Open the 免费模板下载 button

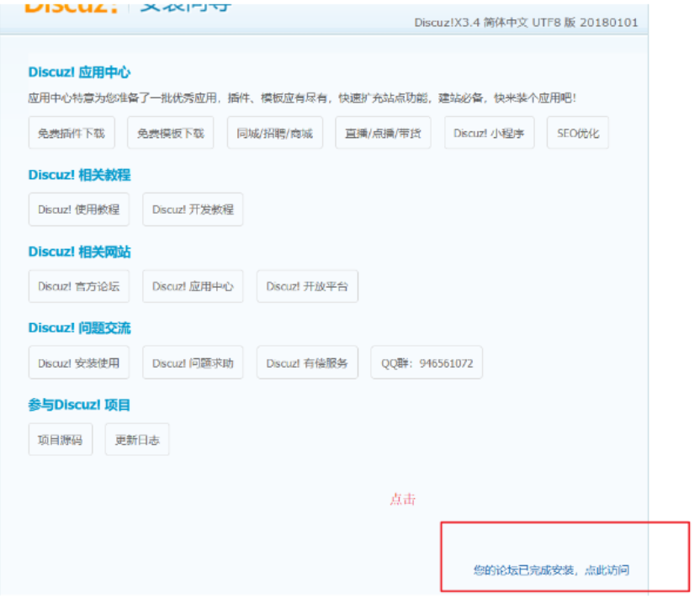171,133
